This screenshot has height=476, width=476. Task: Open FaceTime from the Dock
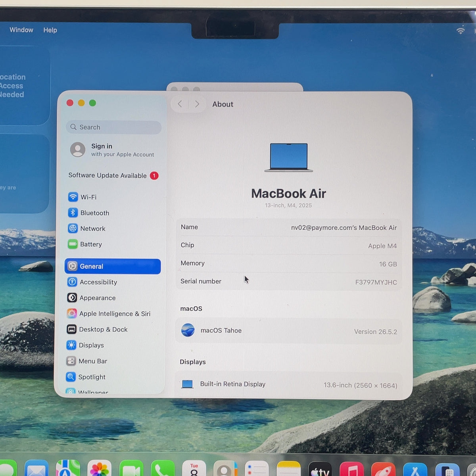pos(131,469)
